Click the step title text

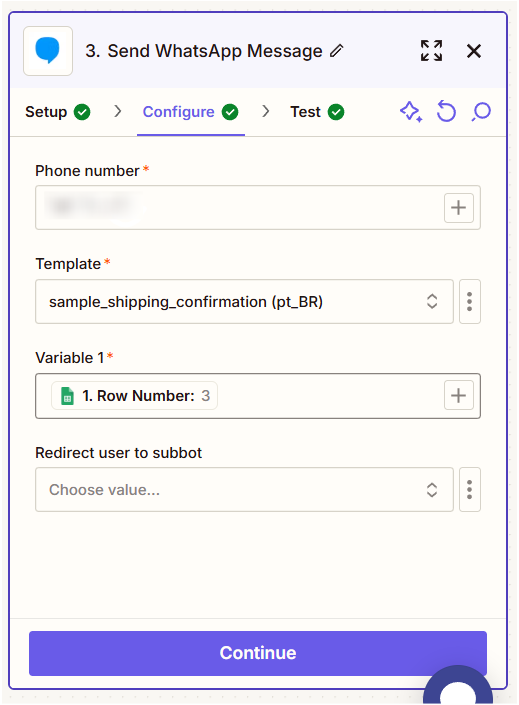tap(204, 51)
